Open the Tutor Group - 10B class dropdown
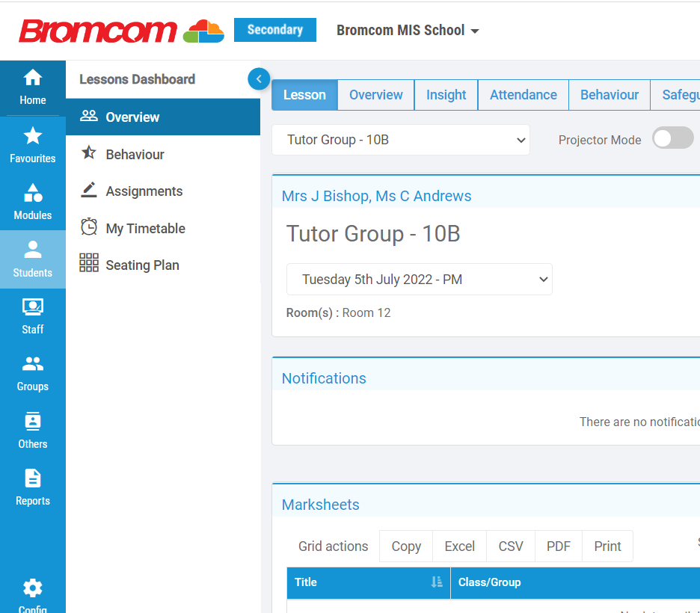The height and width of the screenshot is (613, 700). point(401,140)
